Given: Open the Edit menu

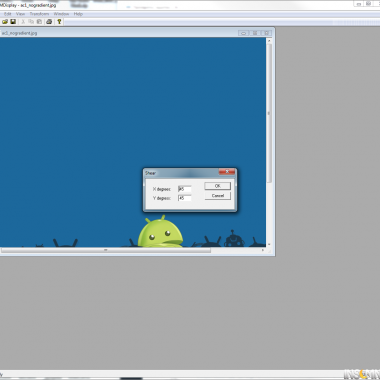Looking at the screenshot, I should [x=8, y=14].
